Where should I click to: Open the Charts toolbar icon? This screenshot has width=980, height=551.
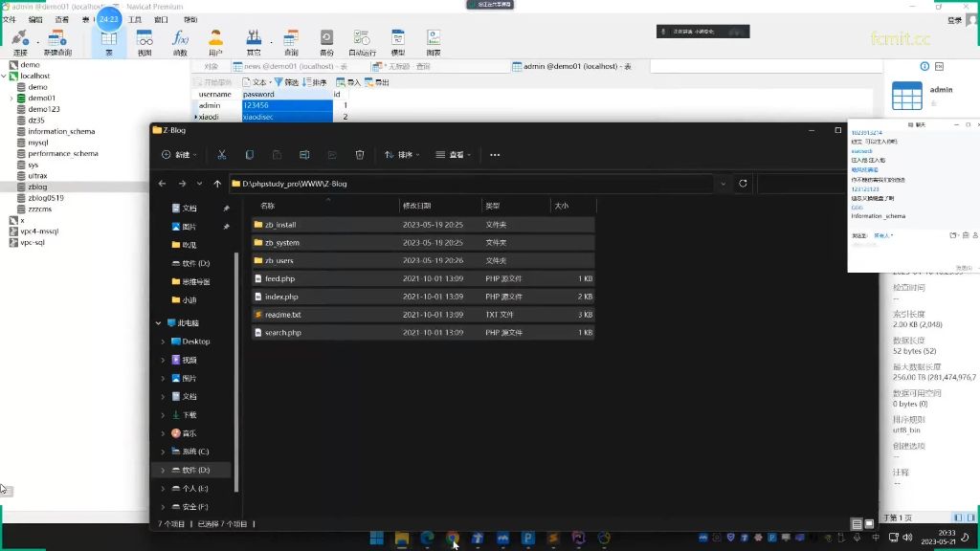434,42
